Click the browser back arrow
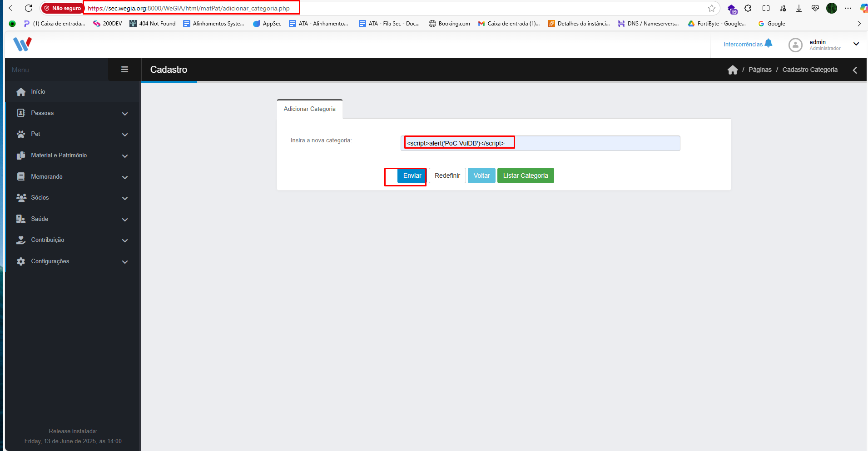The height and width of the screenshot is (451, 868). coord(12,8)
